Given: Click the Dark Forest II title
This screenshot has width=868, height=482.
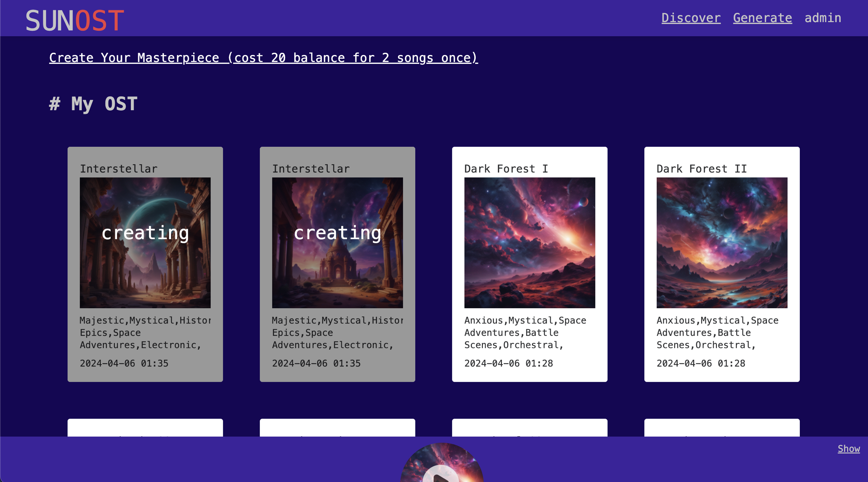Looking at the screenshot, I should click(x=701, y=169).
